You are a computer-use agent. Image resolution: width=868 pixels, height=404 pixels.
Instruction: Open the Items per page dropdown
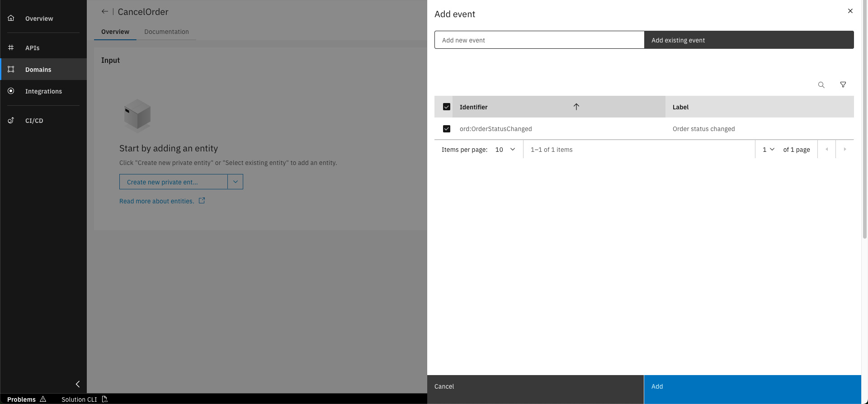(x=505, y=150)
